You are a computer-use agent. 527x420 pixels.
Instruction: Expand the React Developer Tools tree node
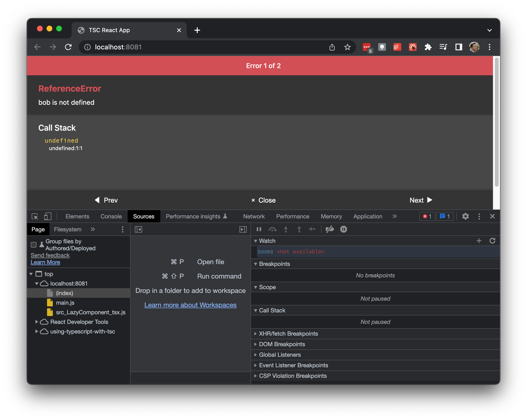pyautogui.click(x=37, y=322)
